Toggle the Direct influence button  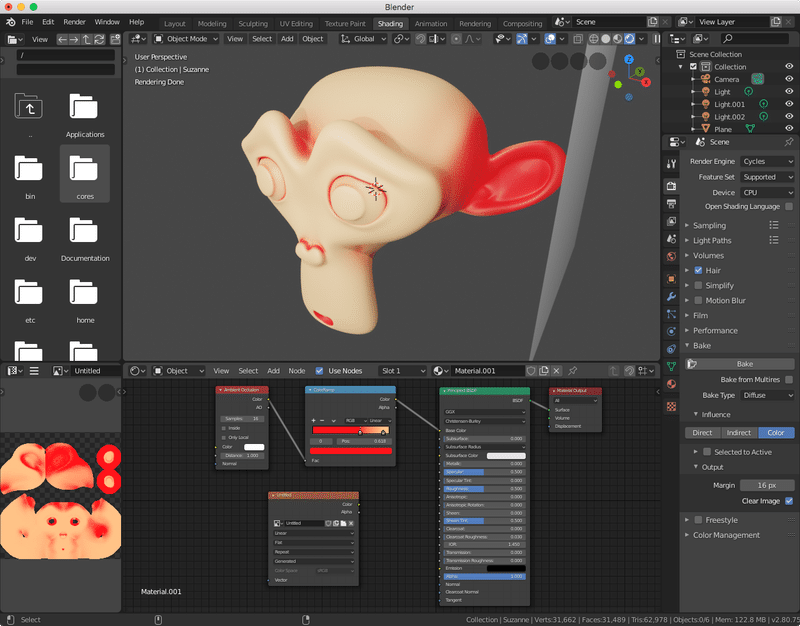pos(702,433)
